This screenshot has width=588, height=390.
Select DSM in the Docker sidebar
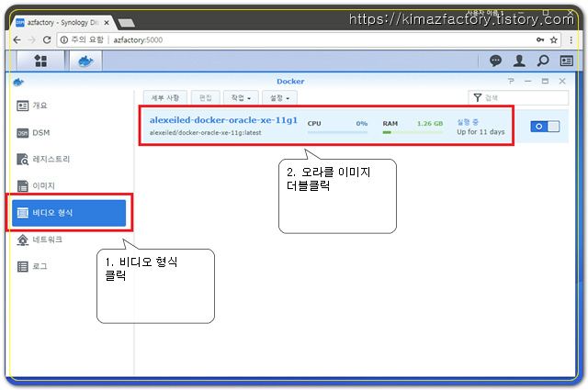click(x=70, y=133)
